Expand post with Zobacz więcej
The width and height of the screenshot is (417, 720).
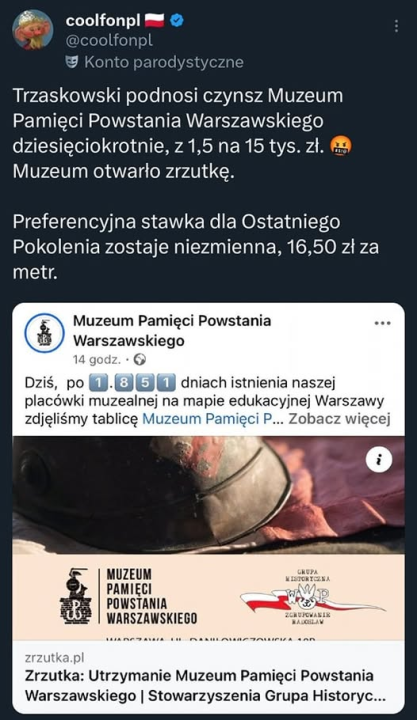[339, 419]
